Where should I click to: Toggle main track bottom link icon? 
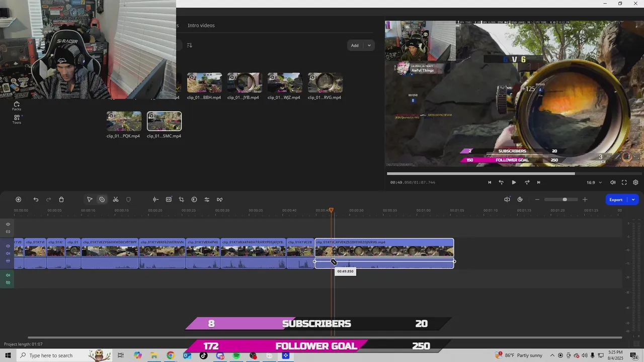[x=8, y=260]
